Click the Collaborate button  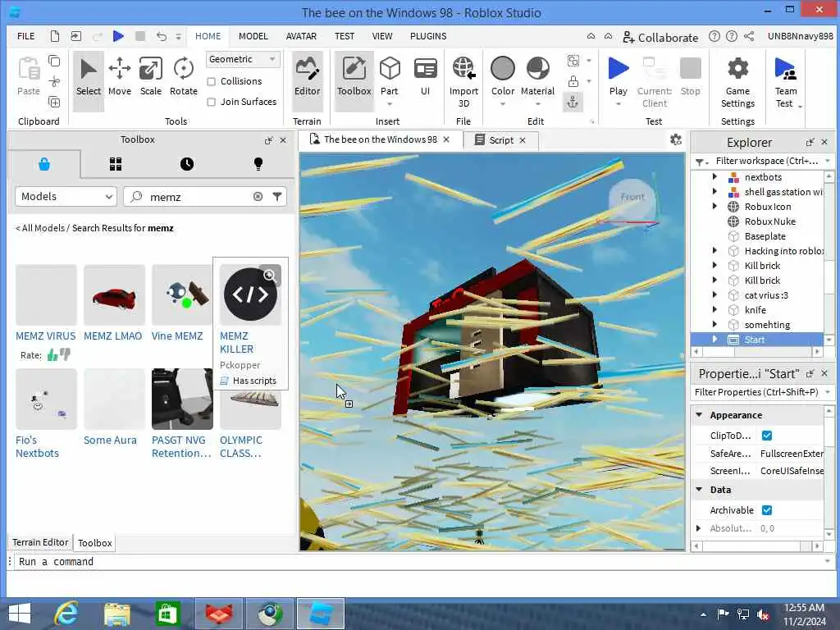pos(660,38)
